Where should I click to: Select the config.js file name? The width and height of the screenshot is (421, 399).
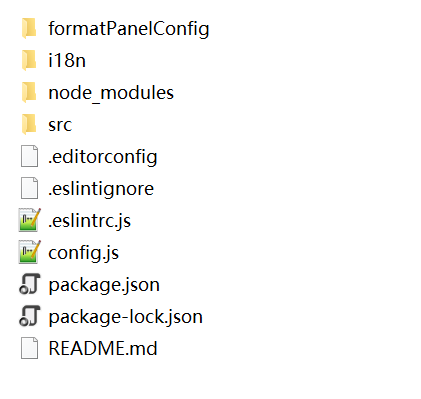pos(83,253)
